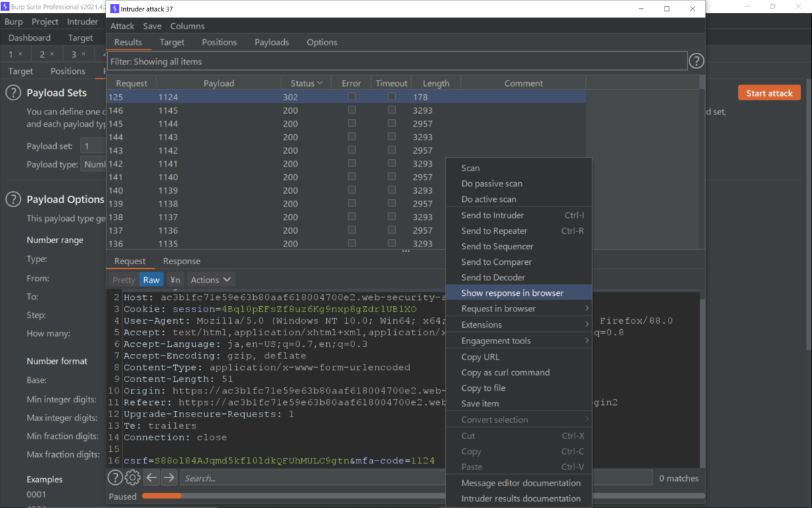Choose Copy URL menu item
The image size is (812, 508).
(519, 357)
